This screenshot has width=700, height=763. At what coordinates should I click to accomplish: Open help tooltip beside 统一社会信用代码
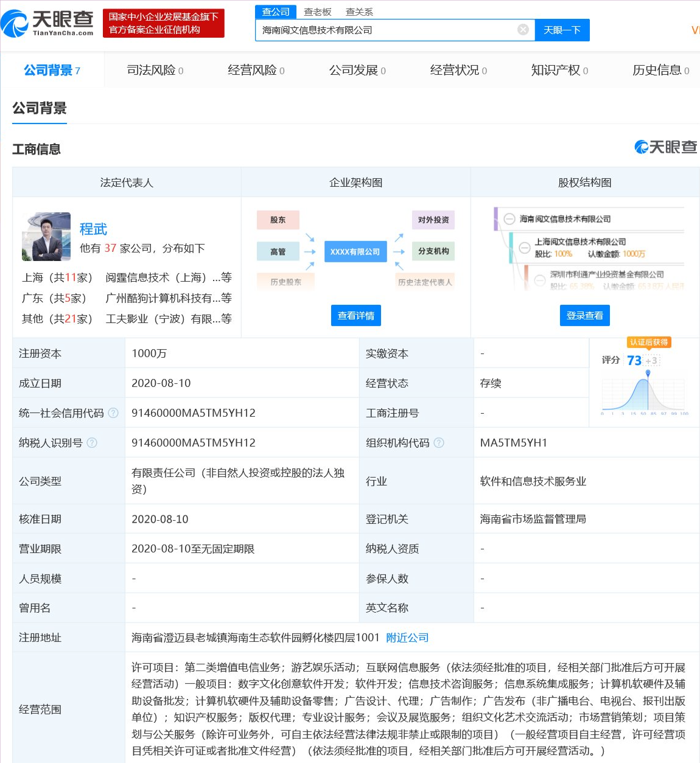tap(113, 413)
